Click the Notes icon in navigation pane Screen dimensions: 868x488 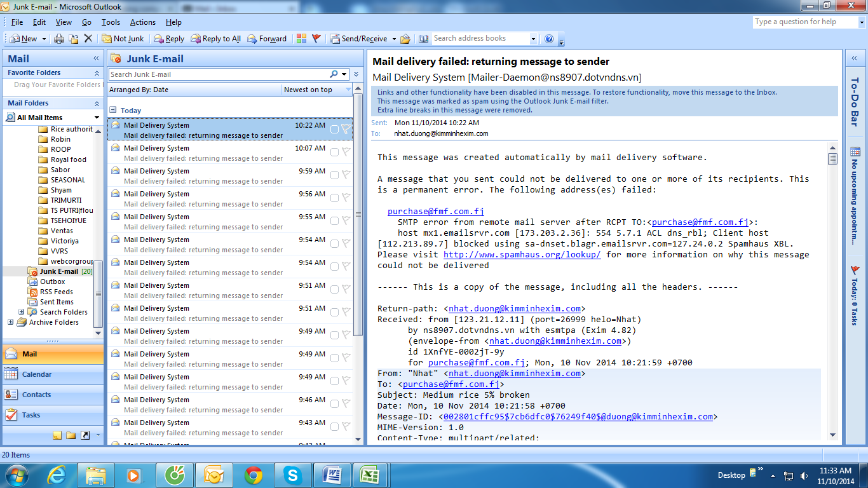coord(57,435)
